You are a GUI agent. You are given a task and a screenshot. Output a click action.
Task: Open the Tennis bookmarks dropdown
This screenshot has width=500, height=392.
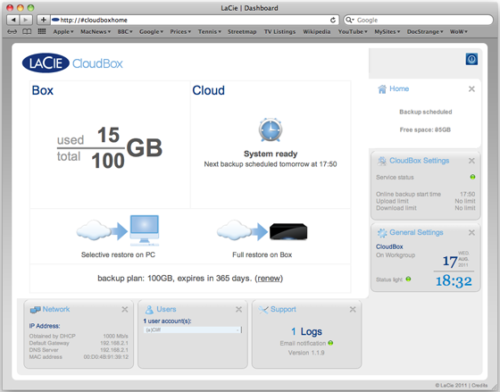tap(210, 32)
